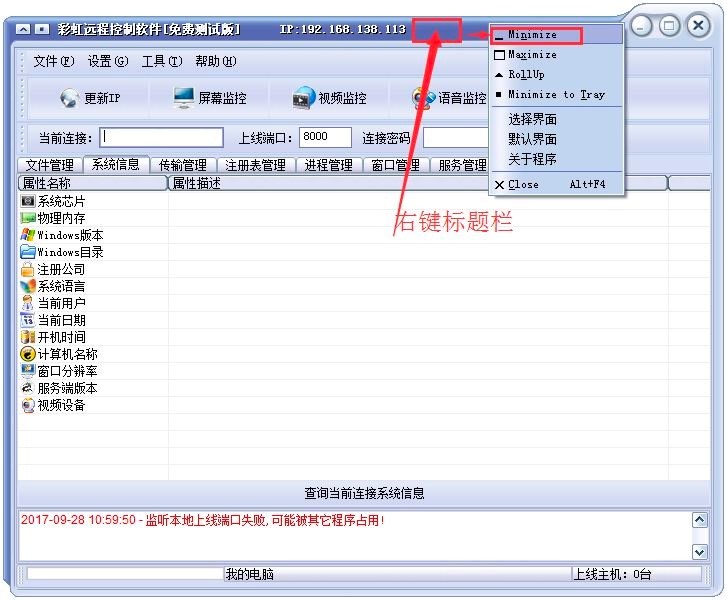
Task: Switch to the 进程管理 tab
Action: 328,165
